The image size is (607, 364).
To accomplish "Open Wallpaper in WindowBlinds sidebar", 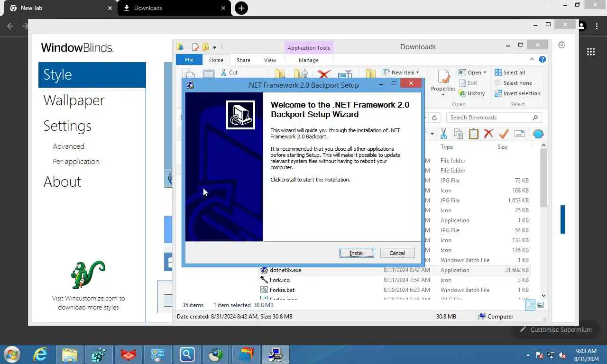I will [74, 100].
